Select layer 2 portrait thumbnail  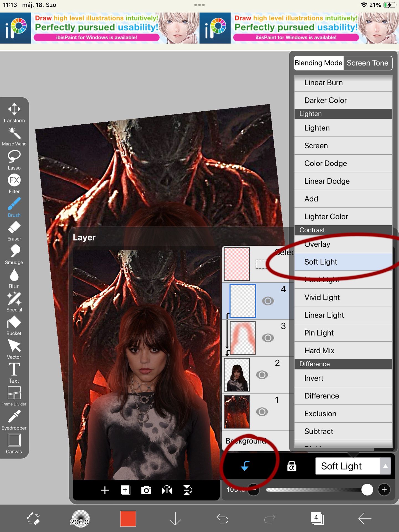pyautogui.click(x=237, y=375)
